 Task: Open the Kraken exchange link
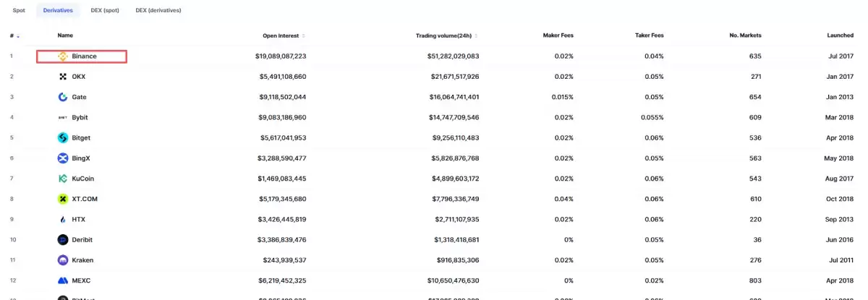82,260
